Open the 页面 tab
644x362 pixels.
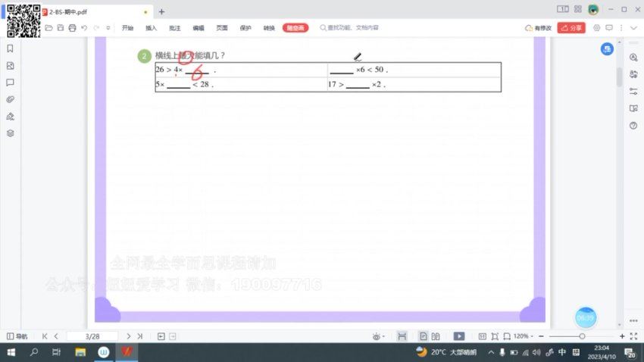click(222, 28)
